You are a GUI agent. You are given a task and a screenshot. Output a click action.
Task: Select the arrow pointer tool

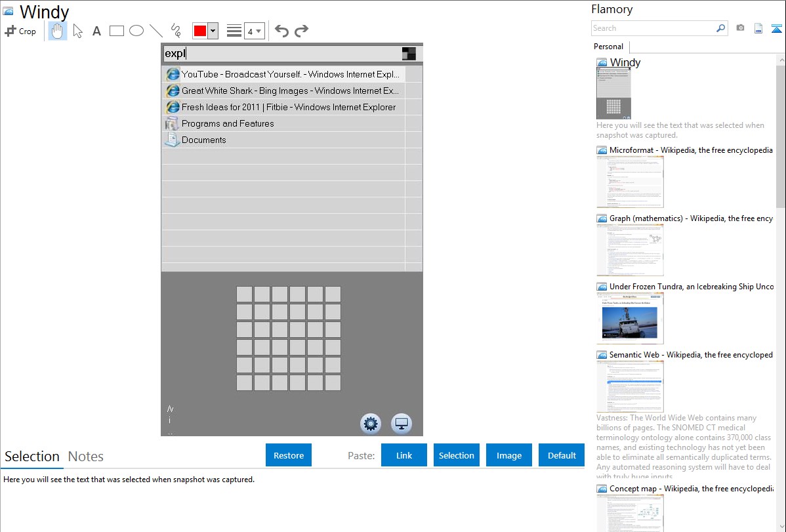[x=77, y=31]
